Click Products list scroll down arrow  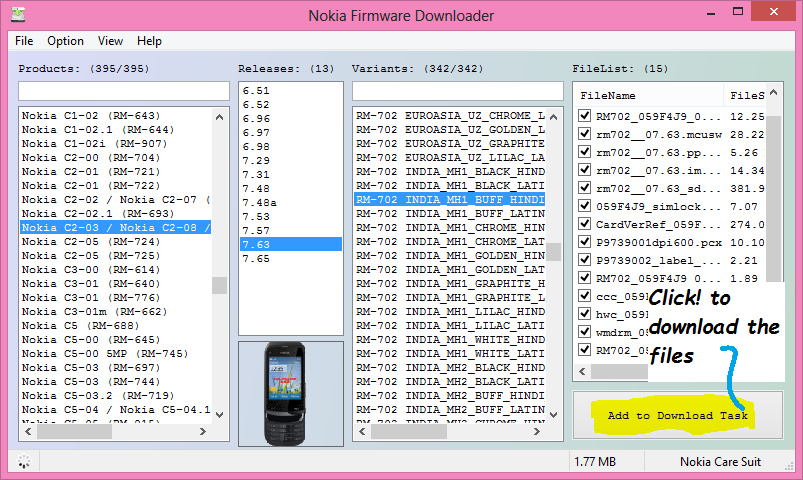(219, 414)
